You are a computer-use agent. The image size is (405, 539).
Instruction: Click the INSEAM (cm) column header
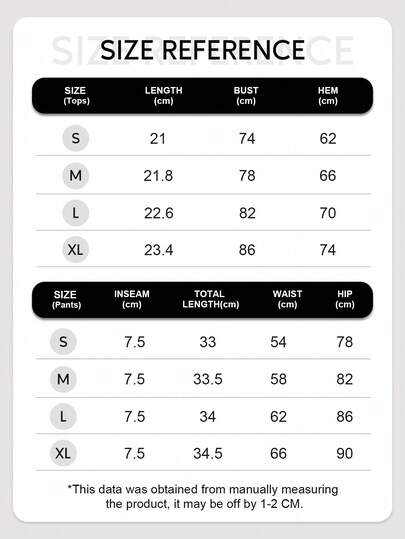coord(132,299)
